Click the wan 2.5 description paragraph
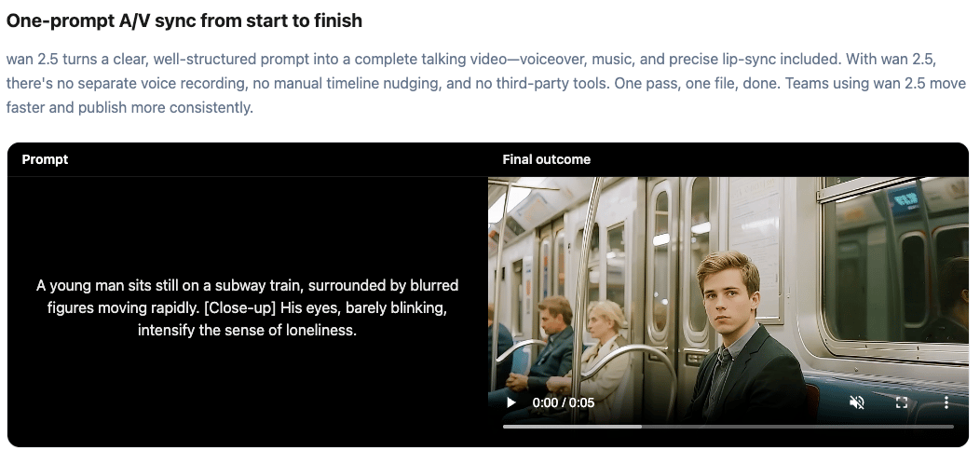The image size is (980, 463). coord(485,83)
